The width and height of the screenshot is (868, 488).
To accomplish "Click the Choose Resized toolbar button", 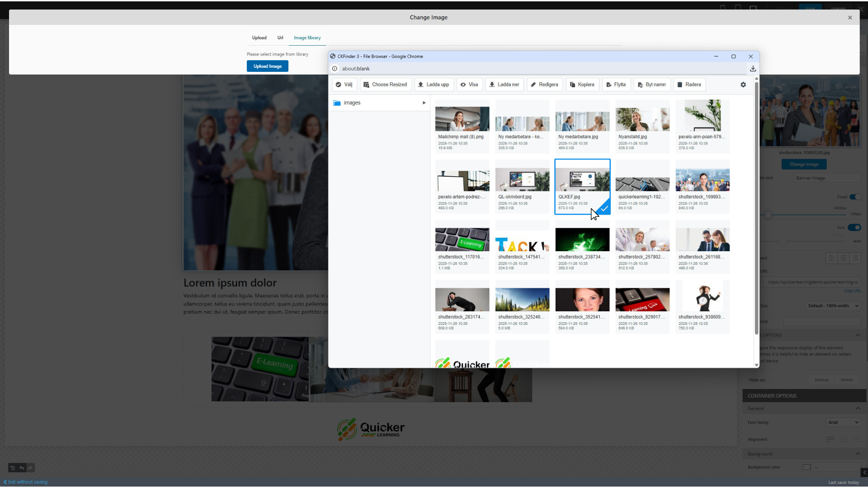I will 385,84.
